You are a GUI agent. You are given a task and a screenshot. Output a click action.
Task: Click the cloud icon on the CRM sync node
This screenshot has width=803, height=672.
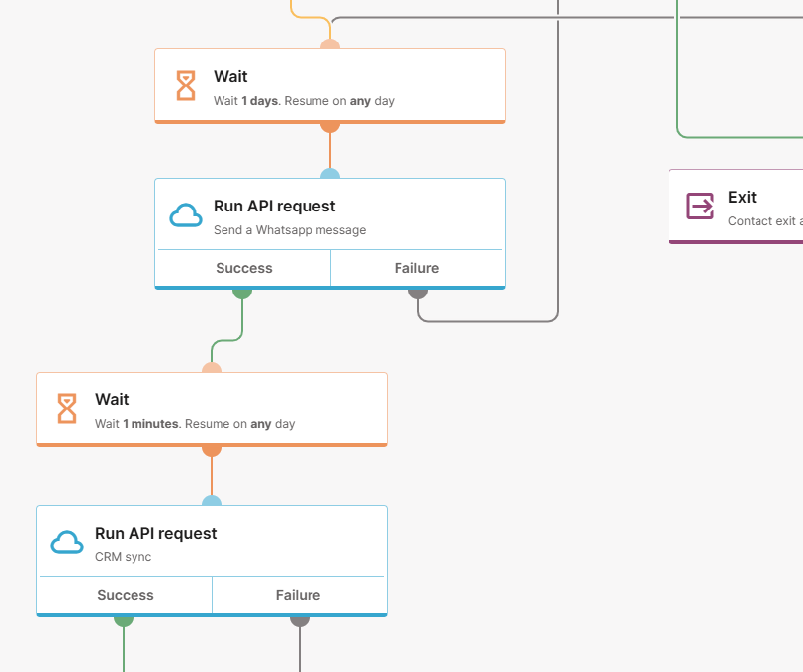tap(67, 543)
